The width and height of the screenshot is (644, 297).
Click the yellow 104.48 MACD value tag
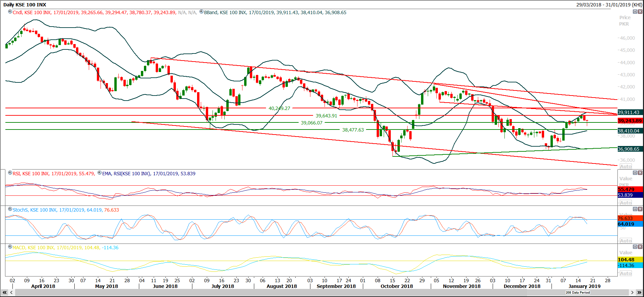630,260
